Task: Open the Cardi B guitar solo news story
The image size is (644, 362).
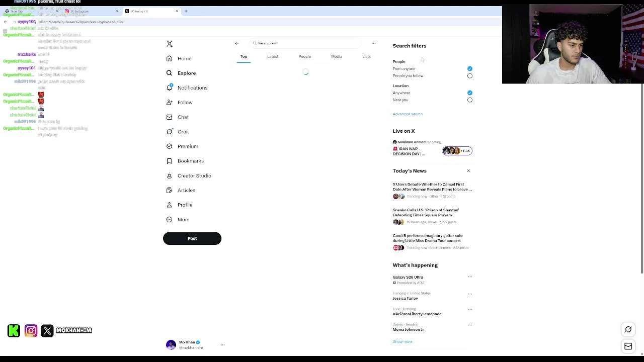Action: pyautogui.click(x=432, y=241)
